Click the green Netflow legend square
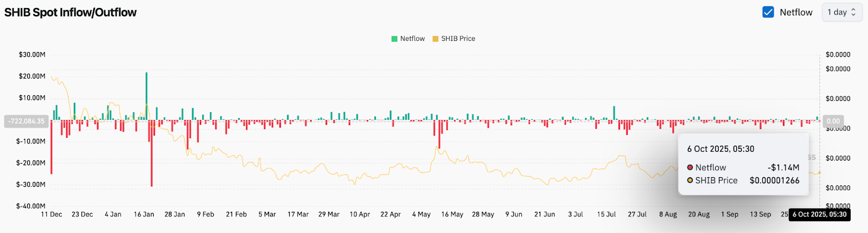 (x=394, y=38)
